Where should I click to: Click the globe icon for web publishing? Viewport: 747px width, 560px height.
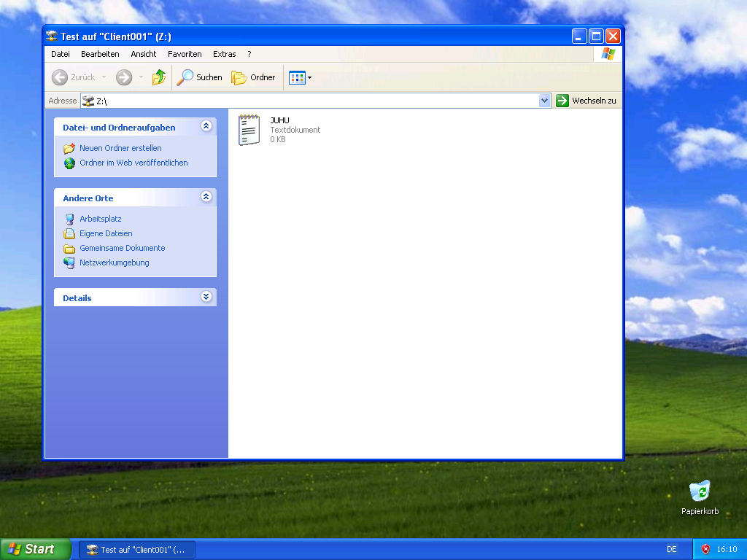pos(69,163)
